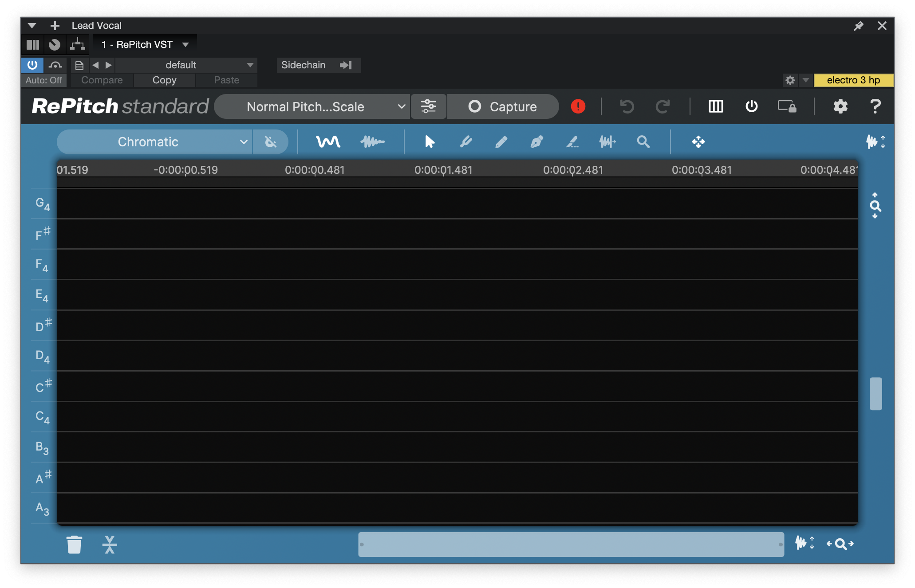Click the trash delete icon
The width and height of the screenshot is (915, 588).
[74, 545]
